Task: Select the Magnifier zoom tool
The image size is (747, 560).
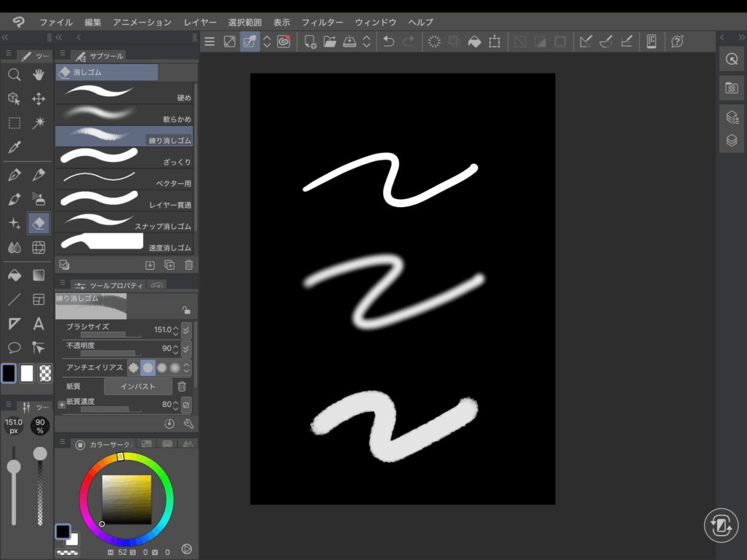Action: [14, 74]
